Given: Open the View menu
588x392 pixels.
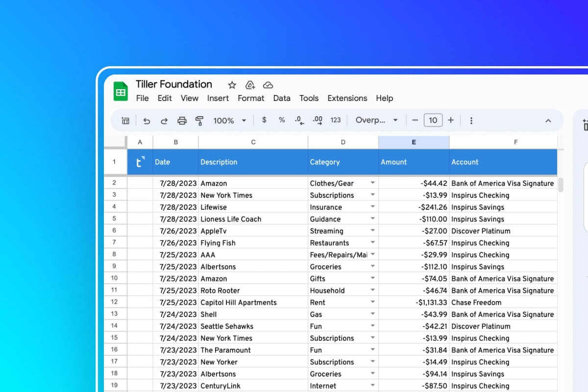Looking at the screenshot, I should [x=189, y=98].
